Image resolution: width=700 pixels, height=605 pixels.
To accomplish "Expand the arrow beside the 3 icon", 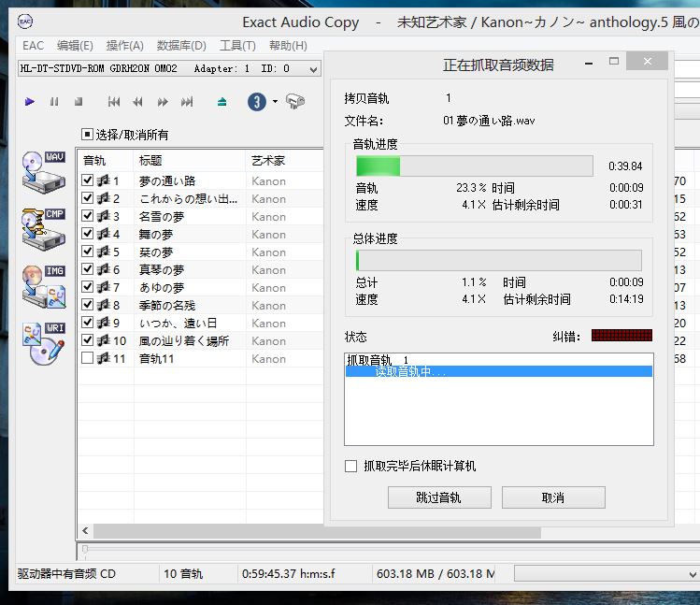I will (275, 102).
